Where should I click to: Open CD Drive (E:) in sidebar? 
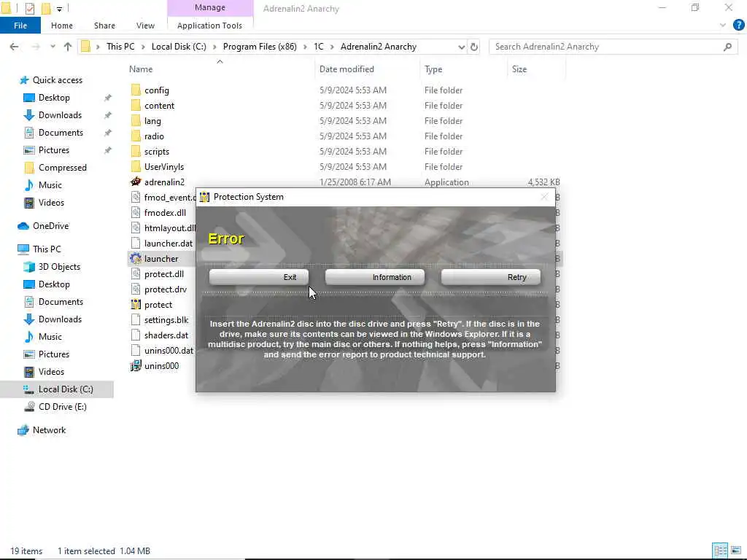pos(63,407)
